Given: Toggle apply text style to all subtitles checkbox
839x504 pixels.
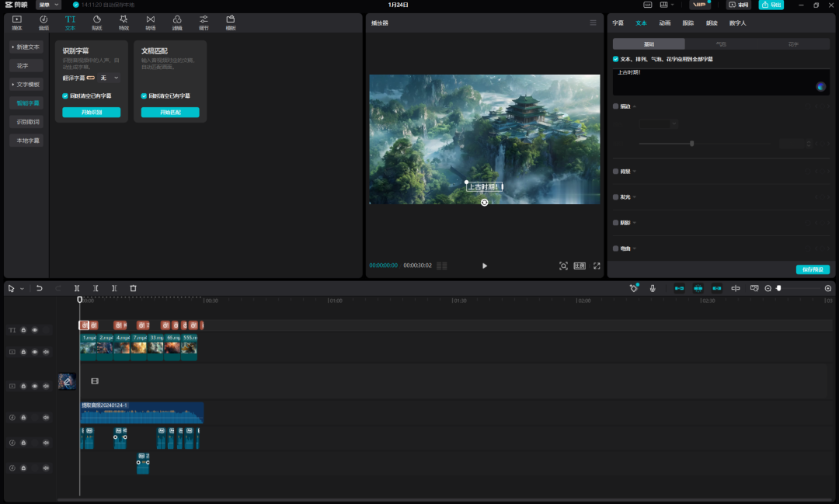Looking at the screenshot, I should coord(616,59).
